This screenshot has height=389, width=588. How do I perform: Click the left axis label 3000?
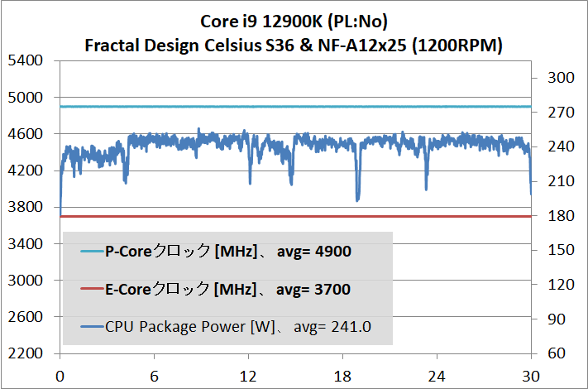click(25, 281)
